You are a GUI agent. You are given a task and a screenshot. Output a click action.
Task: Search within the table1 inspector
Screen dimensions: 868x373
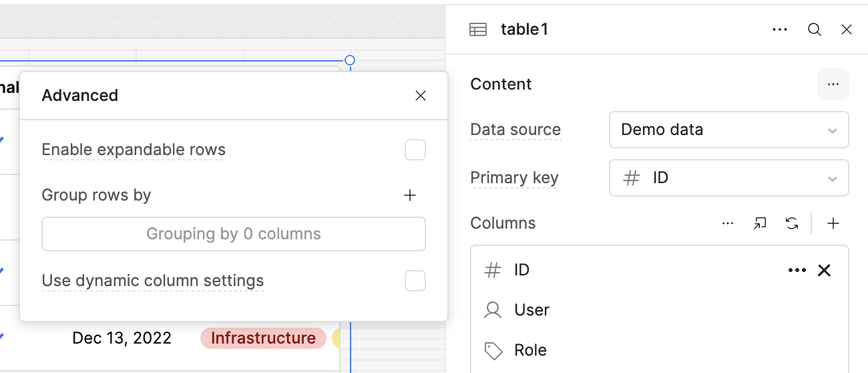click(815, 29)
